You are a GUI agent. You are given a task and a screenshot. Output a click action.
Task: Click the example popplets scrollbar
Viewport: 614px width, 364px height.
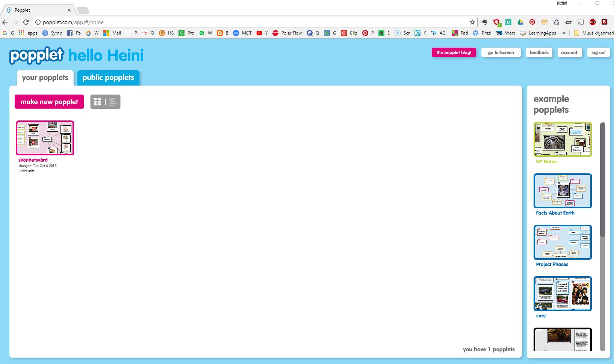tap(603, 180)
